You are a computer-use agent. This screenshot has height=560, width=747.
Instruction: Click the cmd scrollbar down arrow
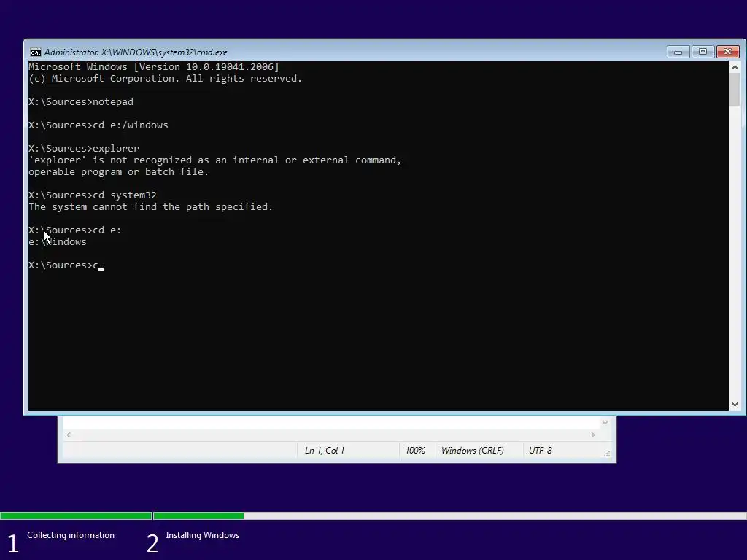tap(735, 404)
